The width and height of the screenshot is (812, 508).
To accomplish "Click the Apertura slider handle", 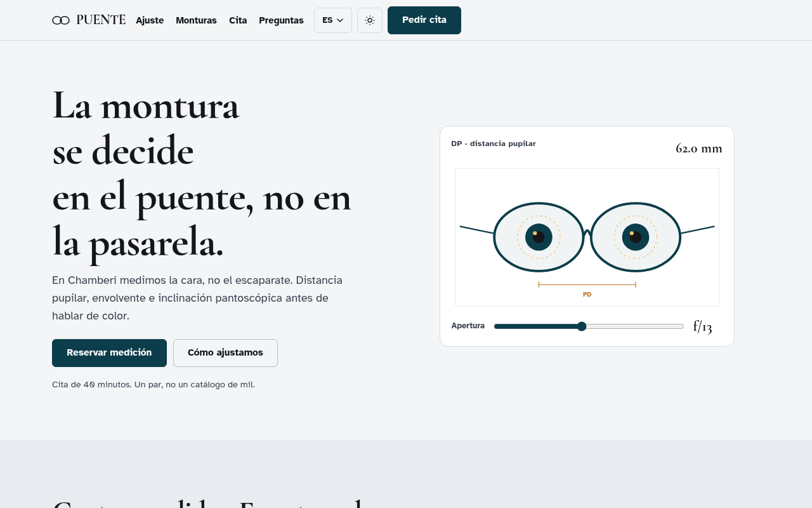I will coord(582,326).
